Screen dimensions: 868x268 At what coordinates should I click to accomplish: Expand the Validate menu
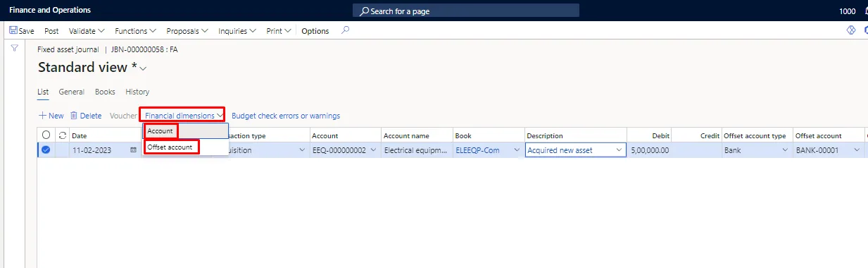click(x=87, y=31)
